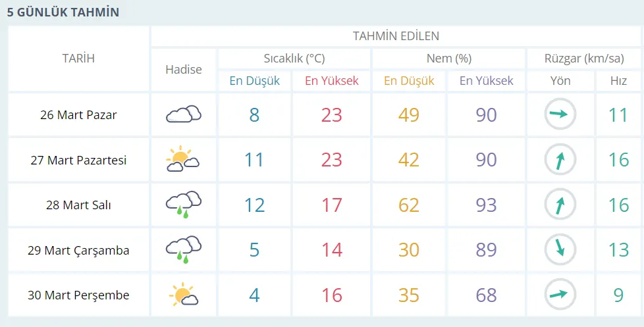Screen dimensions: 644x327
Task: Click the partly sunny icon for 27 Mart Pazartesi
Action: [x=183, y=160]
